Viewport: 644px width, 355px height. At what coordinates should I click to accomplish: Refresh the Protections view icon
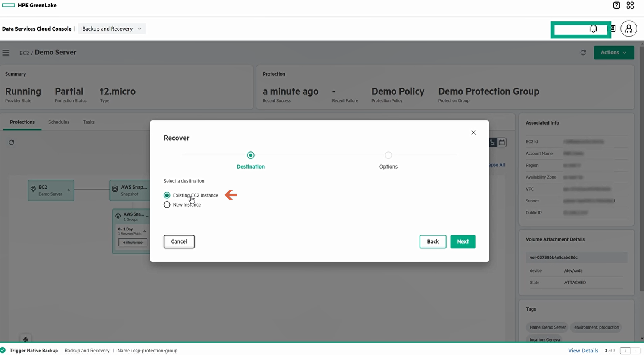pos(11,142)
